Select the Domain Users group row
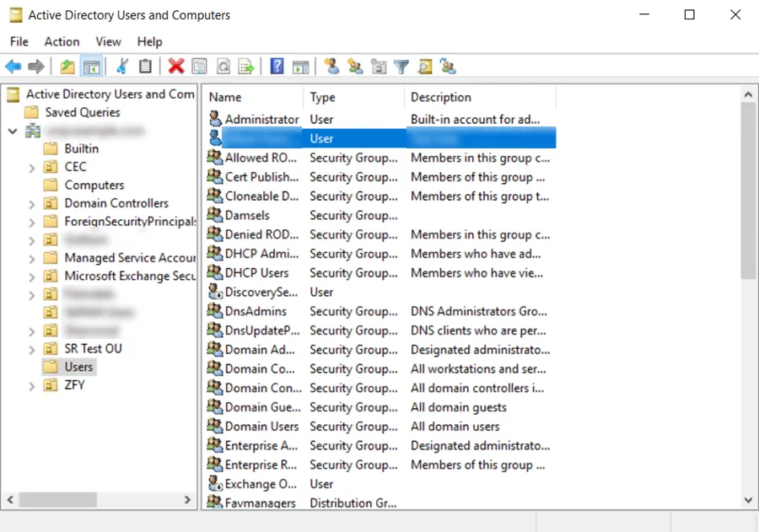 click(380, 426)
